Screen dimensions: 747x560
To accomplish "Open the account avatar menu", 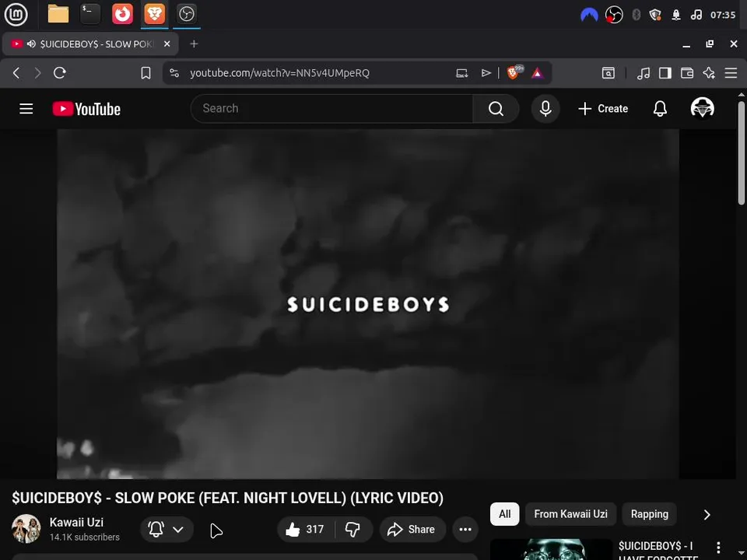I will click(702, 108).
